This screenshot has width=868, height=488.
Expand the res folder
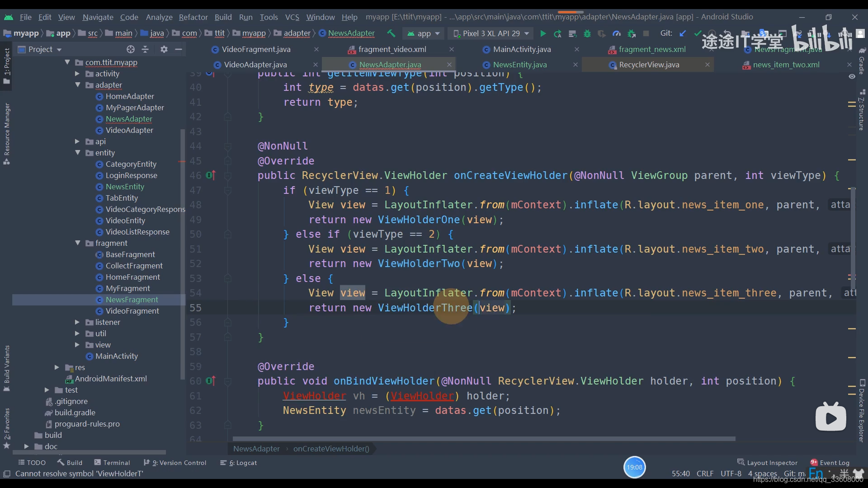[57, 367]
